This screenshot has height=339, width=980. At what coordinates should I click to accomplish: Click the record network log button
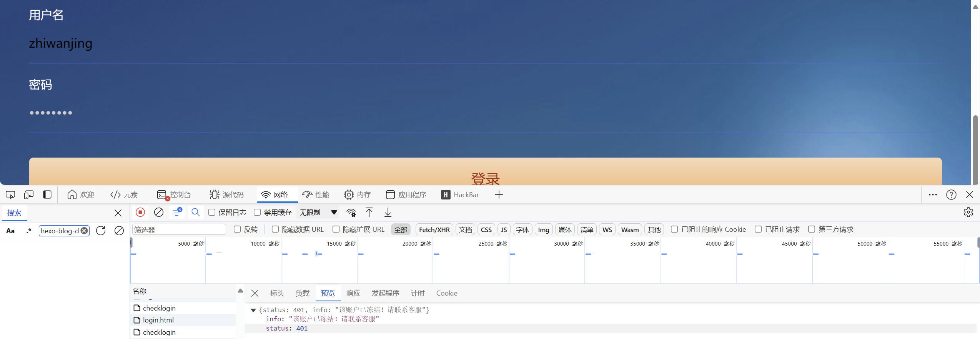pyautogui.click(x=140, y=212)
